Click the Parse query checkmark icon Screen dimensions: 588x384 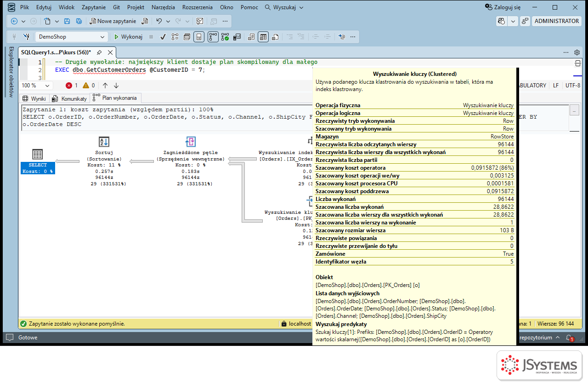(x=163, y=37)
